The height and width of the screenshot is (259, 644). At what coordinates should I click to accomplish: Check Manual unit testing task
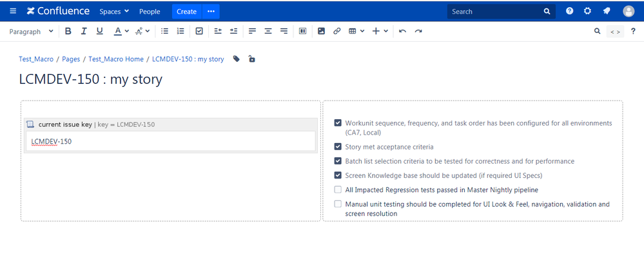point(338,204)
